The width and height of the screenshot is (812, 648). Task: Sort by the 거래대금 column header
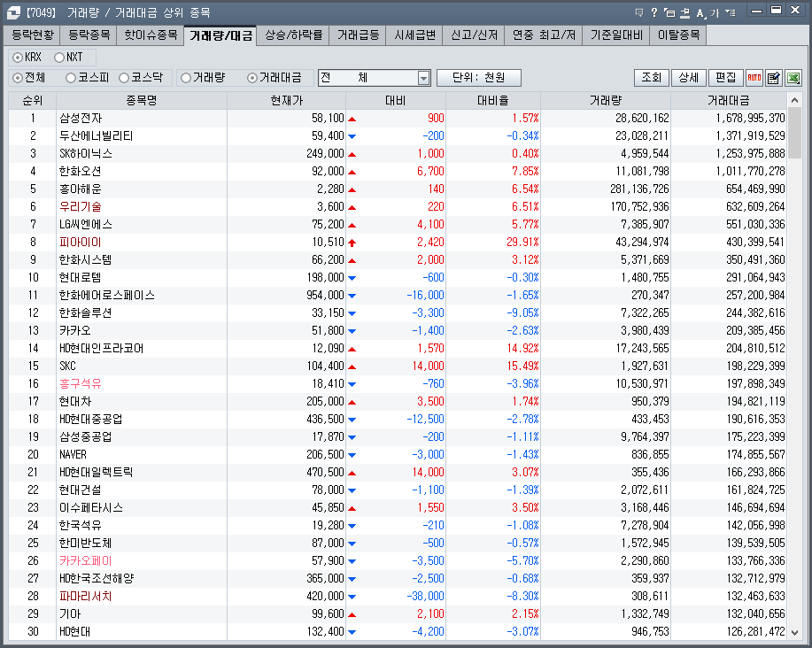pyautogui.click(x=729, y=100)
